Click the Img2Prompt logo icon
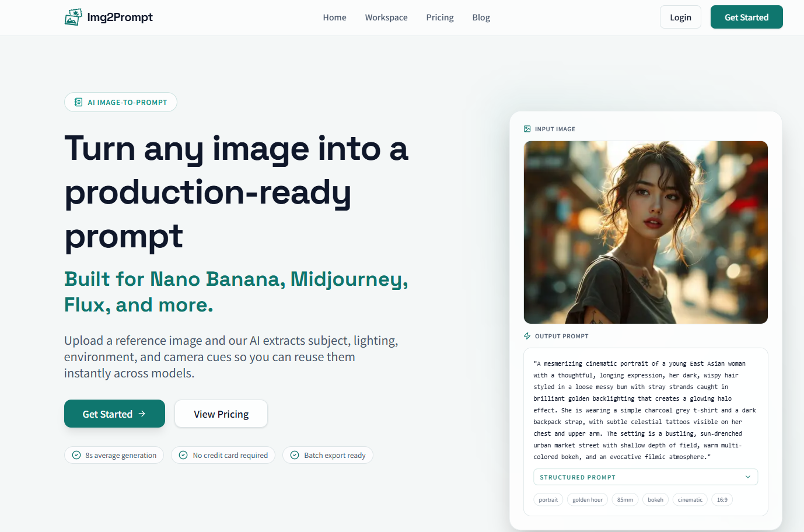The image size is (804, 532). coord(74,17)
